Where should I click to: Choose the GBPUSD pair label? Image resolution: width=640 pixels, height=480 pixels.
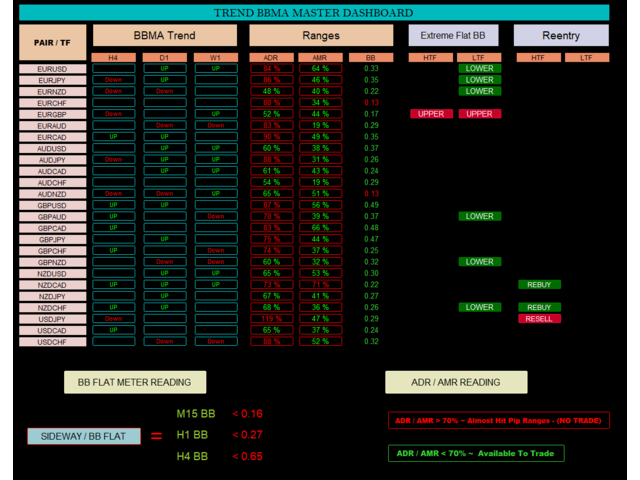(x=53, y=206)
